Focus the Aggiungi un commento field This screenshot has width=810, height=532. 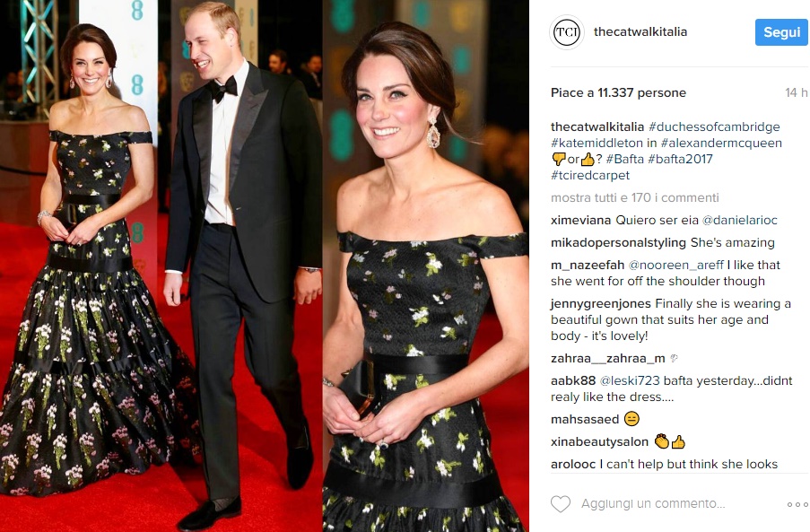[x=653, y=503]
